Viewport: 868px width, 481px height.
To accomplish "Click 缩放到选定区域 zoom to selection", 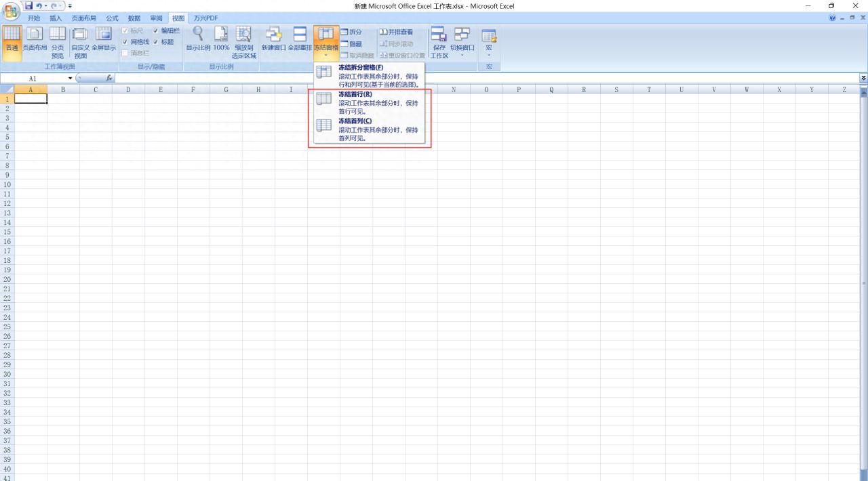I will click(244, 43).
